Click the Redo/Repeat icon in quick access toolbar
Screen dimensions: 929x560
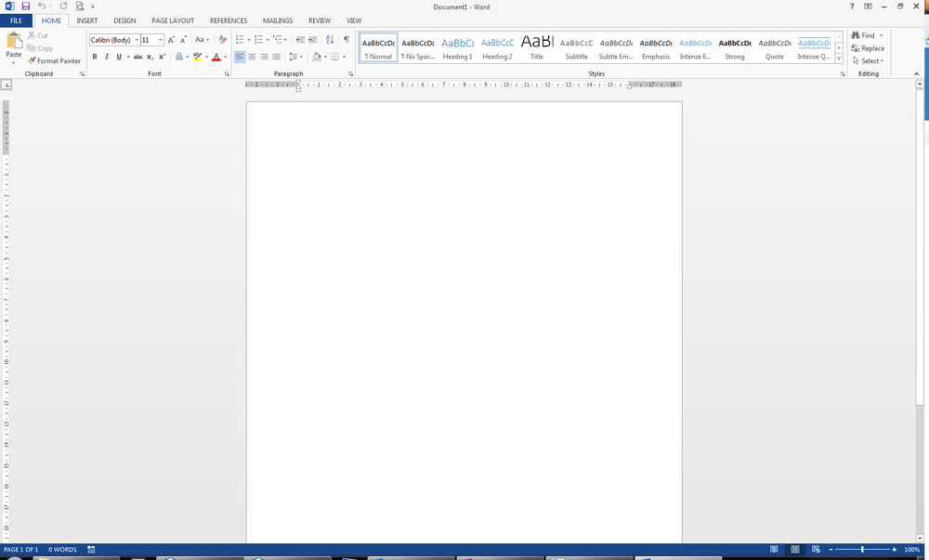click(63, 6)
